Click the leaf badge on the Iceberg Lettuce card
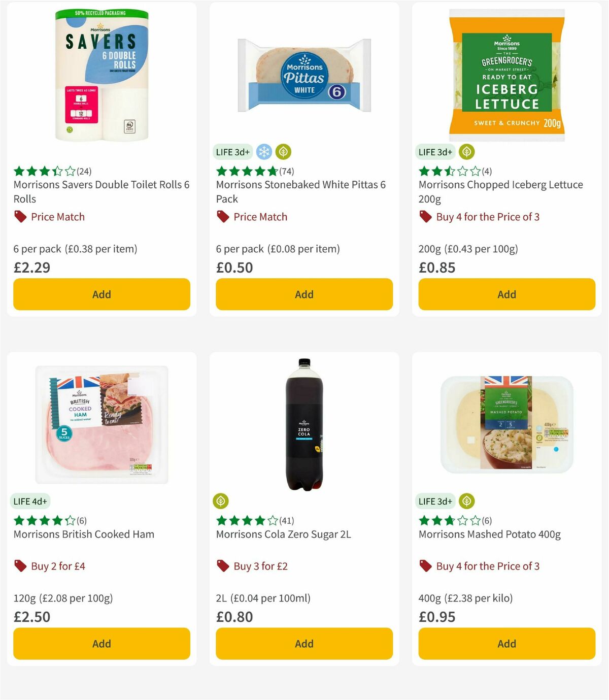 pos(466,151)
